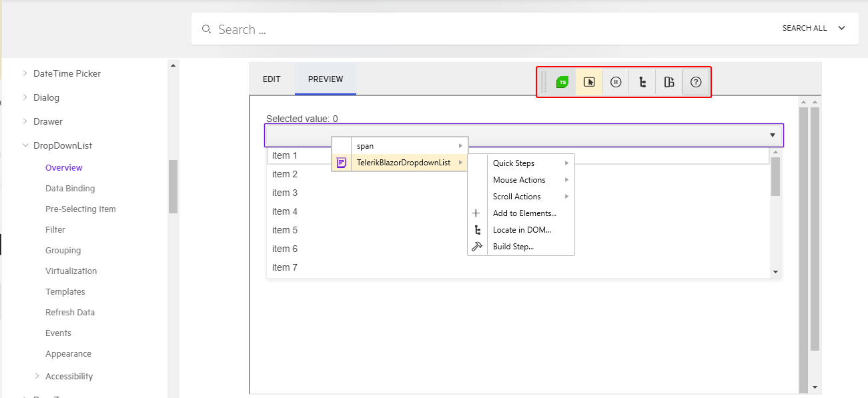Image resolution: width=868 pixels, height=398 pixels.
Task: Open help with the question mark icon
Action: (696, 82)
